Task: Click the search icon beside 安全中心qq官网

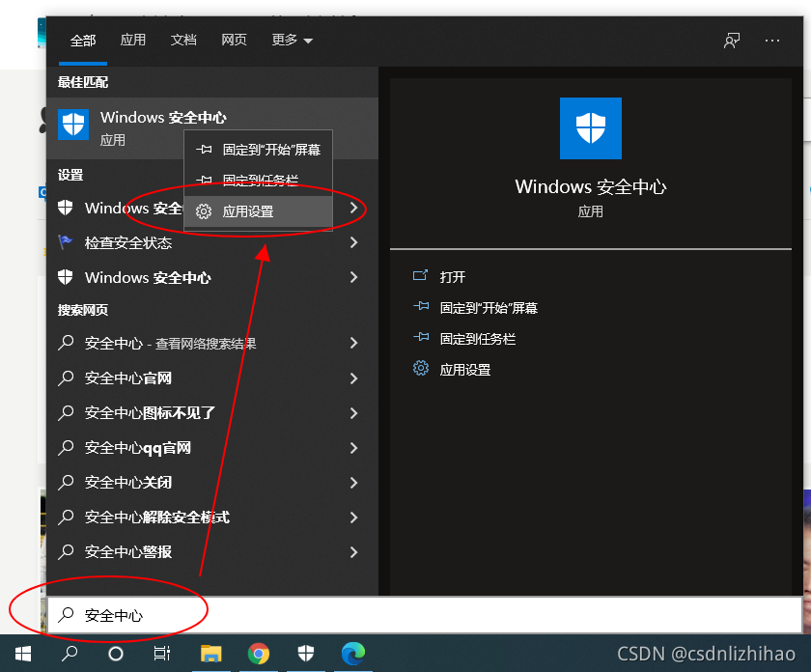Action: pyautogui.click(x=66, y=447)
